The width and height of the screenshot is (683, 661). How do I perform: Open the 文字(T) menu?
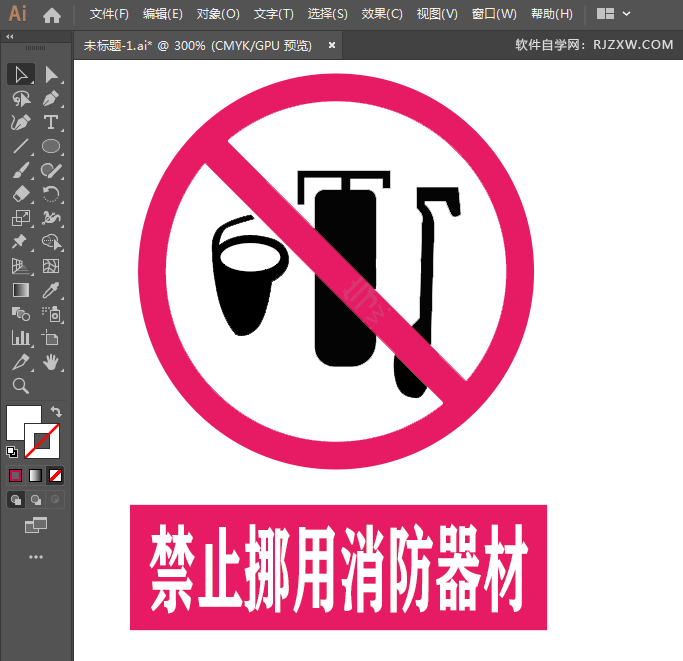point(274,14)
